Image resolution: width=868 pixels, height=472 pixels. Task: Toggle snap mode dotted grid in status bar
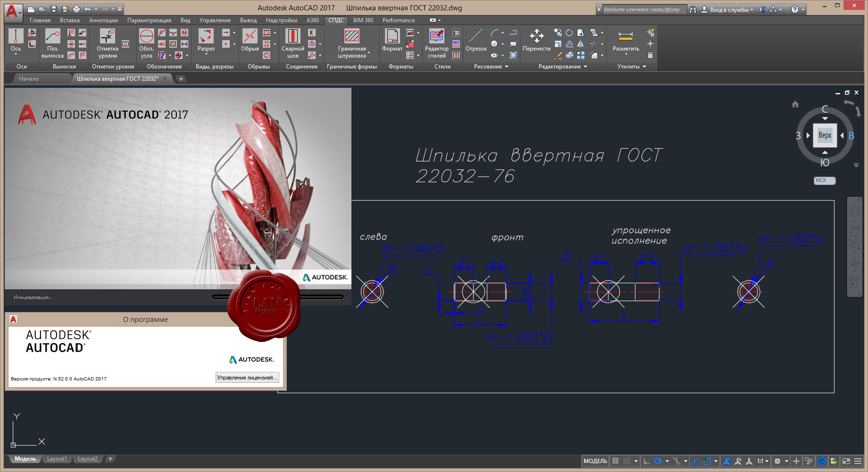click(x=626, y=461)
